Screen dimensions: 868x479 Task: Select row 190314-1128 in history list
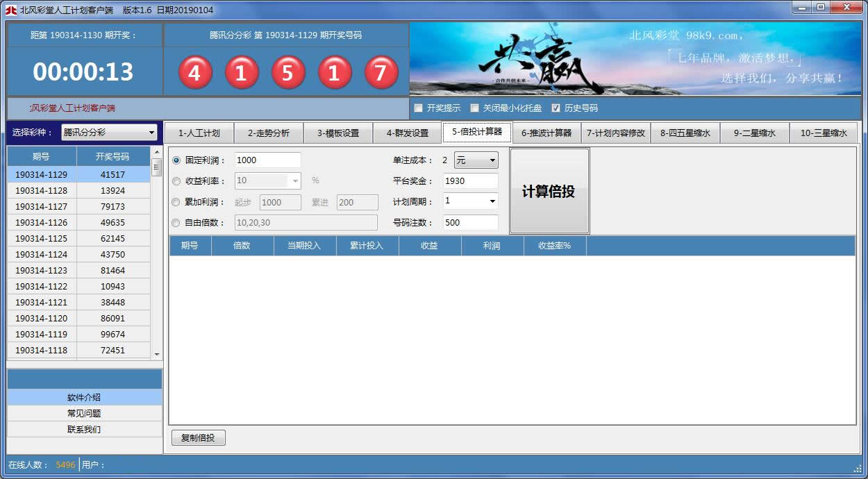click(78, 191)
